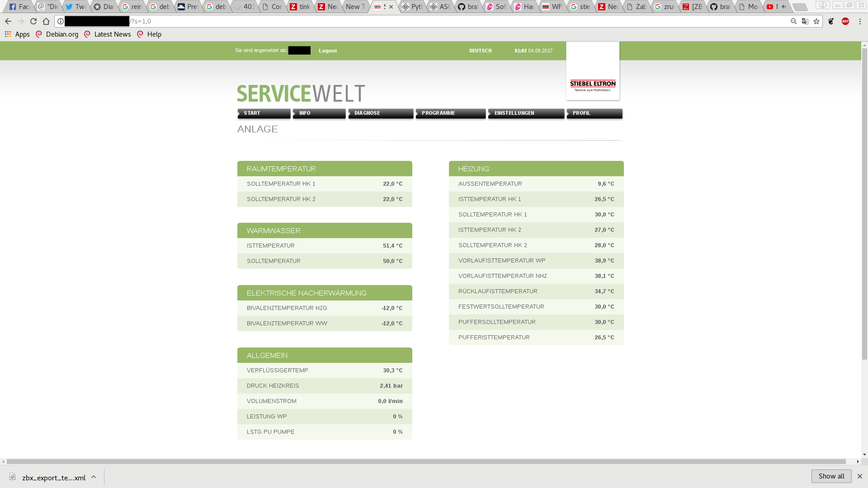Click the translate page icon
This screenshot has width=868, height=488.
(805, 21)
